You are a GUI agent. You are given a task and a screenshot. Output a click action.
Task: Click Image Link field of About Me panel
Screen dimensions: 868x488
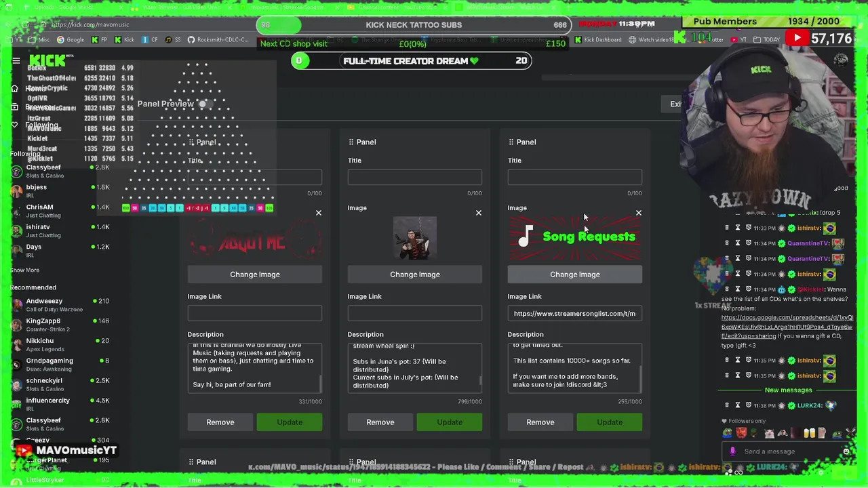pos(255,313)
